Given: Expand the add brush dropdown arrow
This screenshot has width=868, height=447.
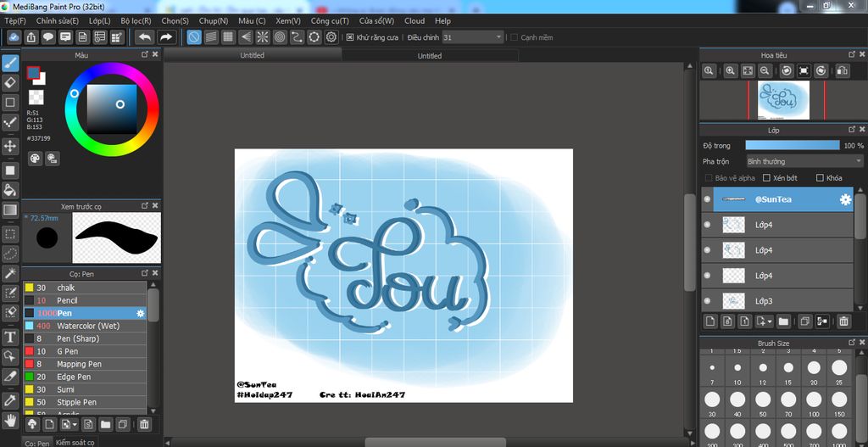Looking at the screenshot, I should [x=75, y=425].
